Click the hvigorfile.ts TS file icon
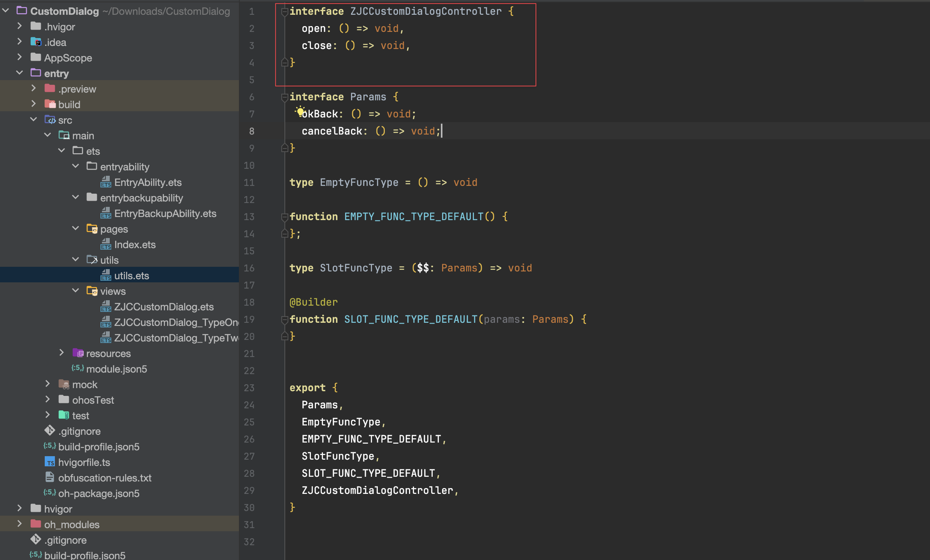The height and width of the screenshot is (560, 930). 50,462
